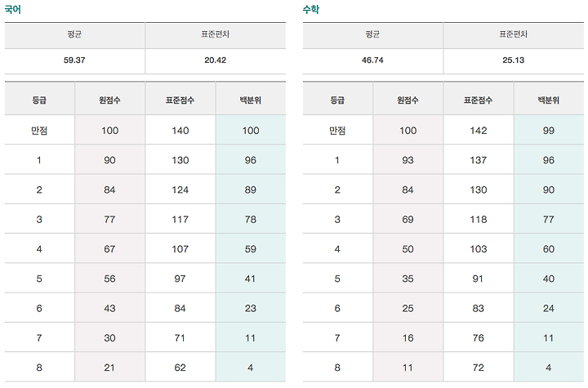Viewport: 588px width, 388px height.
Task: Click 수학 grade 8 표준점수 72
Action: click(x=478, y=368)
